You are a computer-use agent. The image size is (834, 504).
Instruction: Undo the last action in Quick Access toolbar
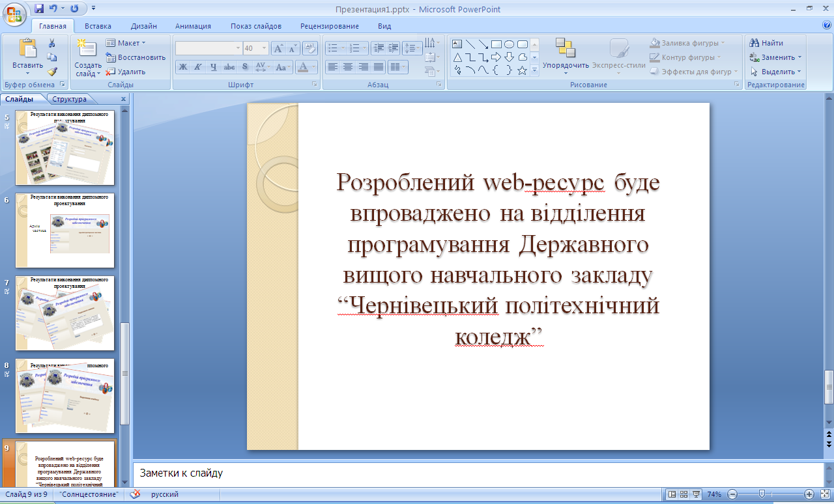(x=55, y=8)
